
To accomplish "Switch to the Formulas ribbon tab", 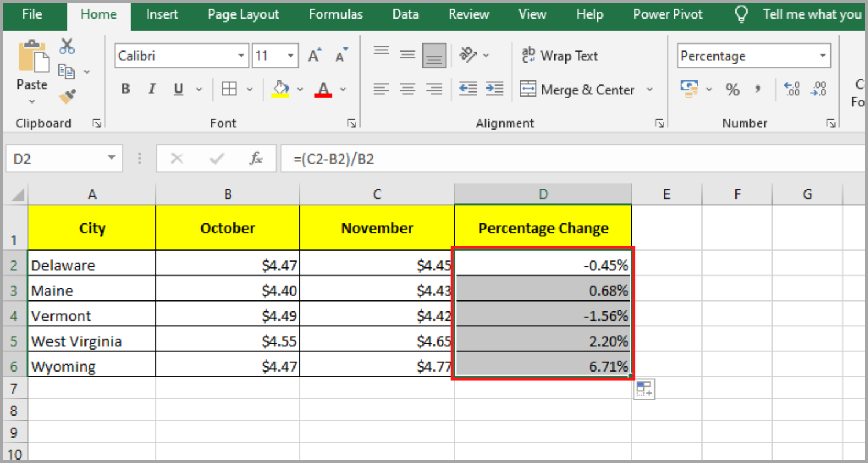I will click(x=336, y=14).
